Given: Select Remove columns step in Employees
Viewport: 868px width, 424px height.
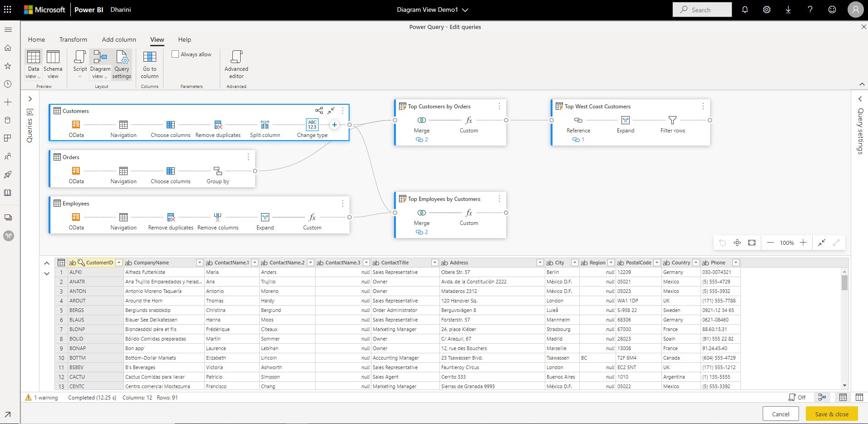Looking at the screenshot, I should (x=218, y=221).
